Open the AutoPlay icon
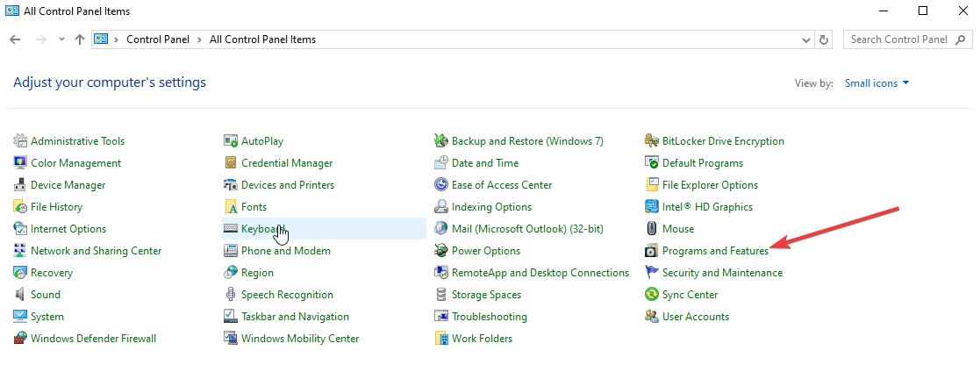980x372 pixels. click(x=231, y=141)
